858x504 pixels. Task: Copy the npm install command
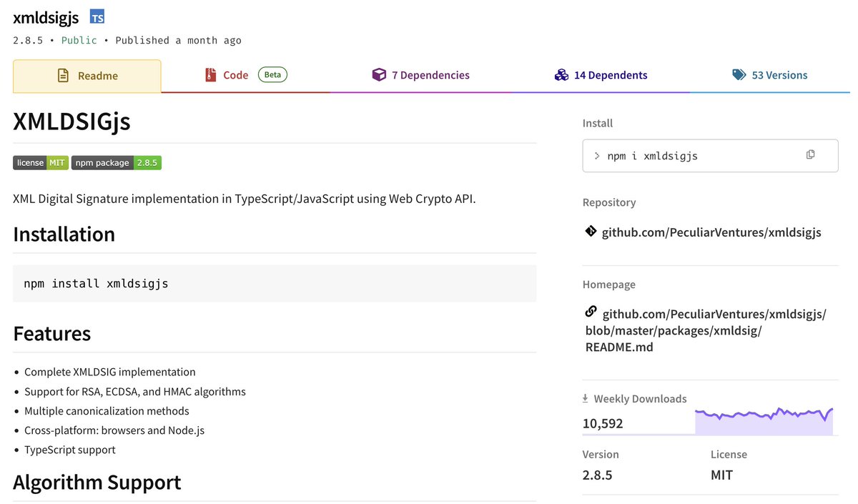point(810,154)
